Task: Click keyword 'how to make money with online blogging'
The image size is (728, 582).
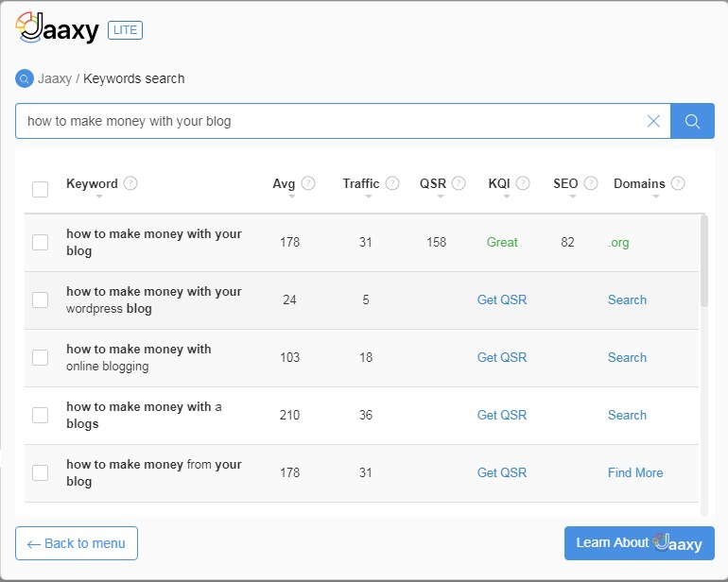Action: pos(138,357)
